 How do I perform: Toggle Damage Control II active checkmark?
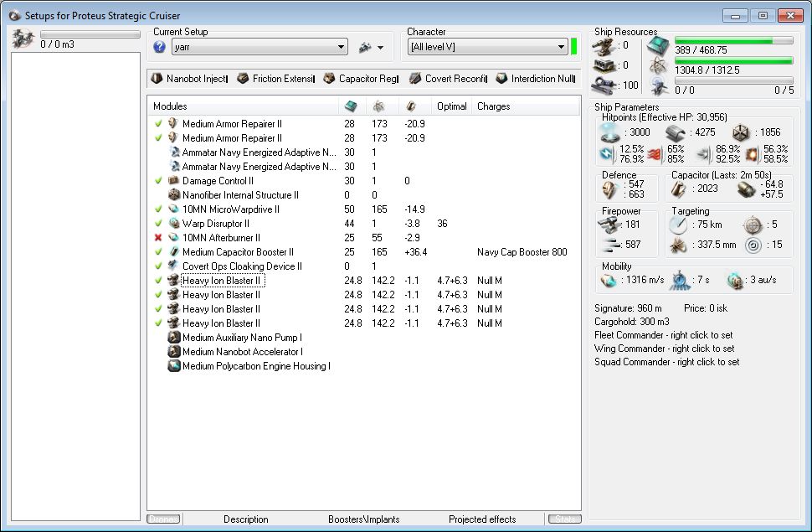[x=158, y=181]
